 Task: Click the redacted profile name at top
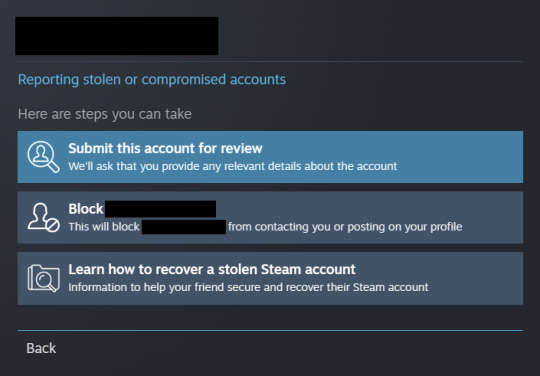(x=117, y=36)
